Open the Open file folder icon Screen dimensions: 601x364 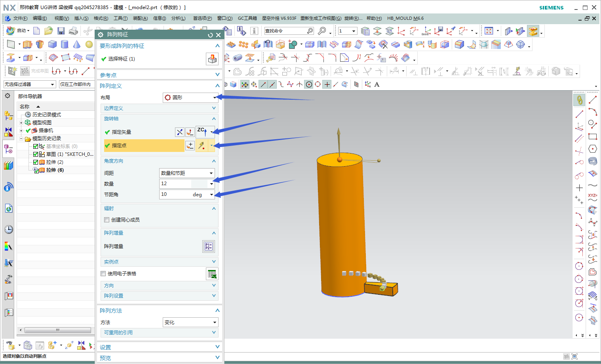pos(49,31)
